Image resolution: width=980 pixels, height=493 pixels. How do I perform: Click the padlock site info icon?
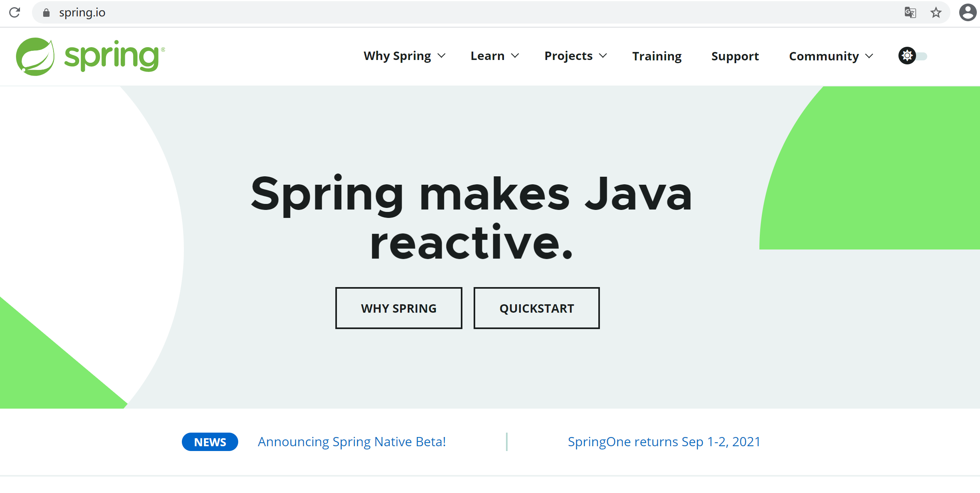[x=46, y=13]
